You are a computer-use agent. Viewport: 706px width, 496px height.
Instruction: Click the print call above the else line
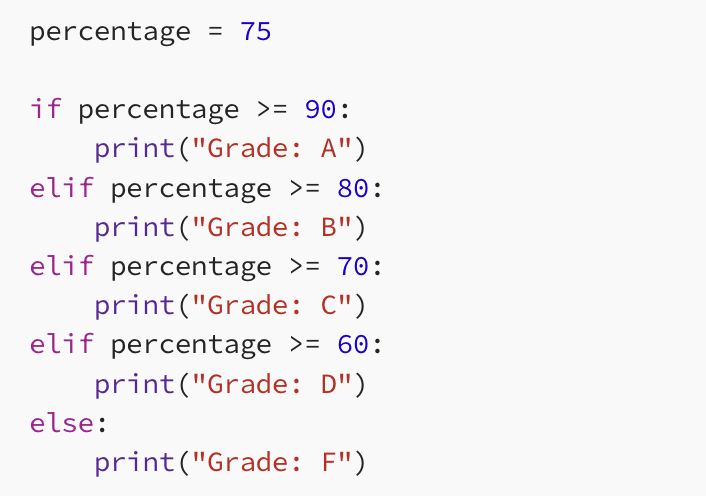point(134,384)
